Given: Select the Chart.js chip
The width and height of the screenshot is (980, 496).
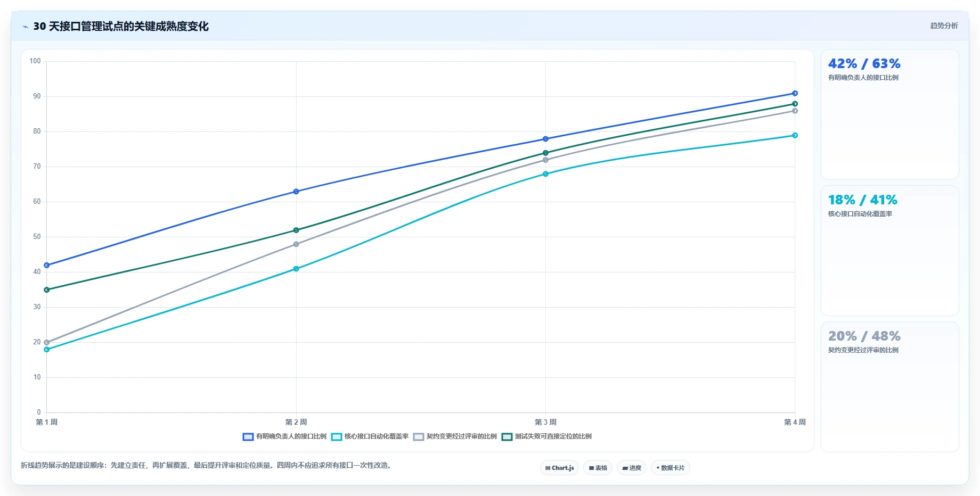Looking at the screenshot, I should coord(559,468).
